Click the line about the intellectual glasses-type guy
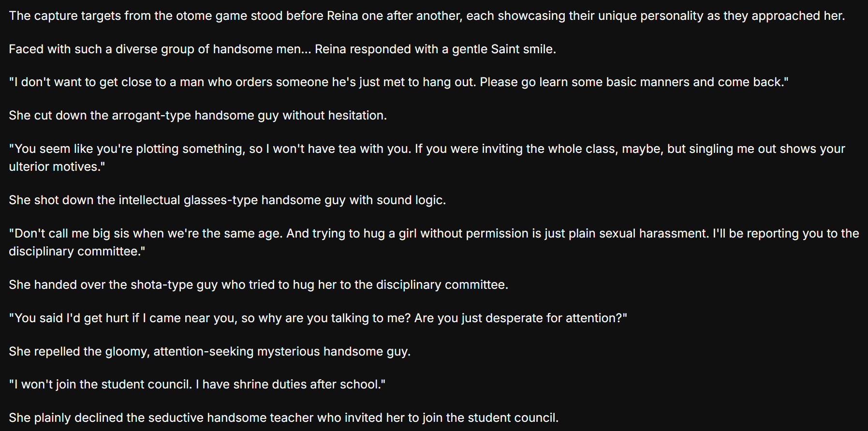 (227, 200)
